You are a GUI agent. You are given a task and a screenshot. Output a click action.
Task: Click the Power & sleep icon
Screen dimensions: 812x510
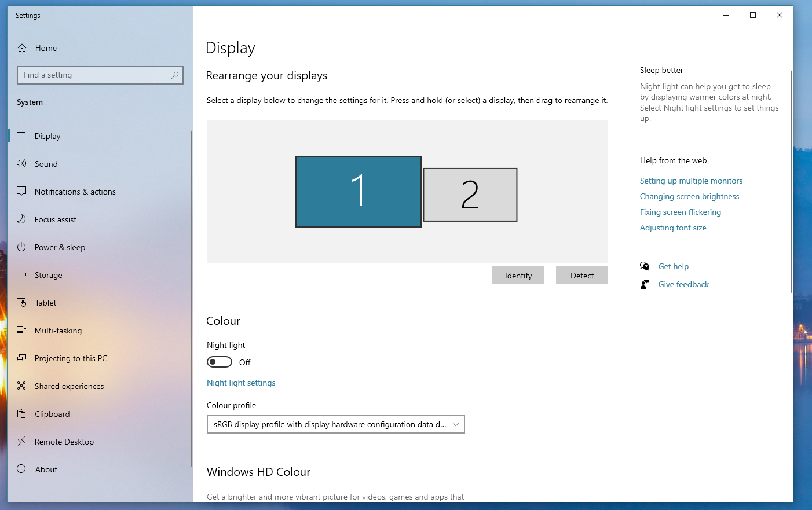21,247
